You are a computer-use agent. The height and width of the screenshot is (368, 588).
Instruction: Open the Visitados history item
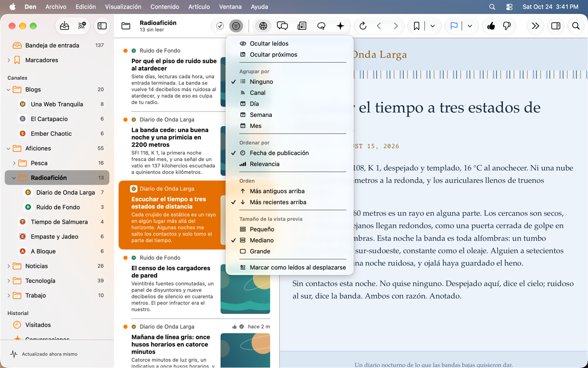click(x=57, y=325)
